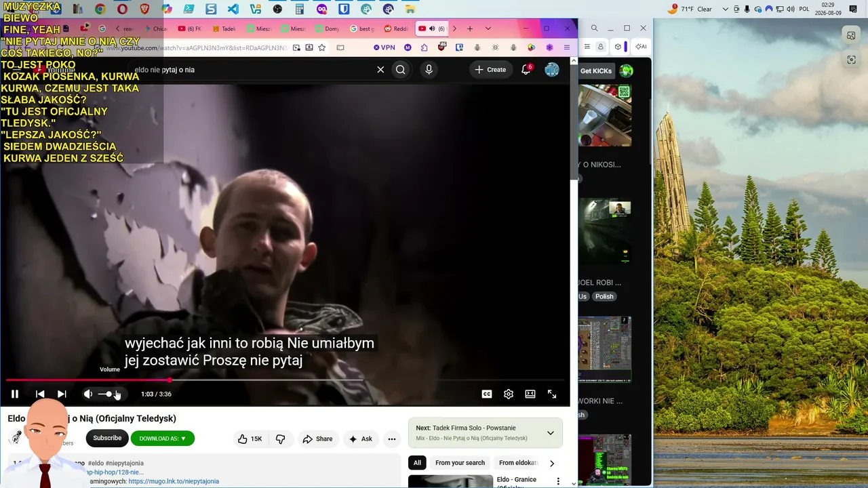The image size is (868, 488).
Task: Open the system tray volume control
Action: tap(791, 9)
